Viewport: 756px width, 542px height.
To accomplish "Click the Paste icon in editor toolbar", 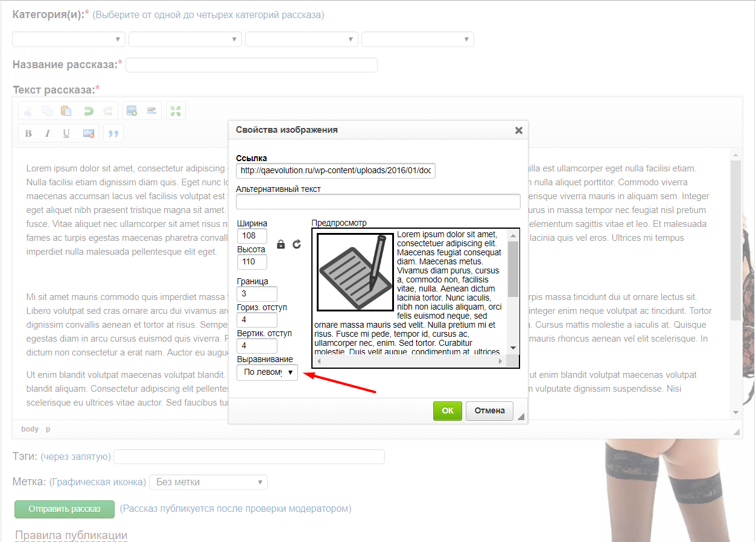I will pos(67,111).
